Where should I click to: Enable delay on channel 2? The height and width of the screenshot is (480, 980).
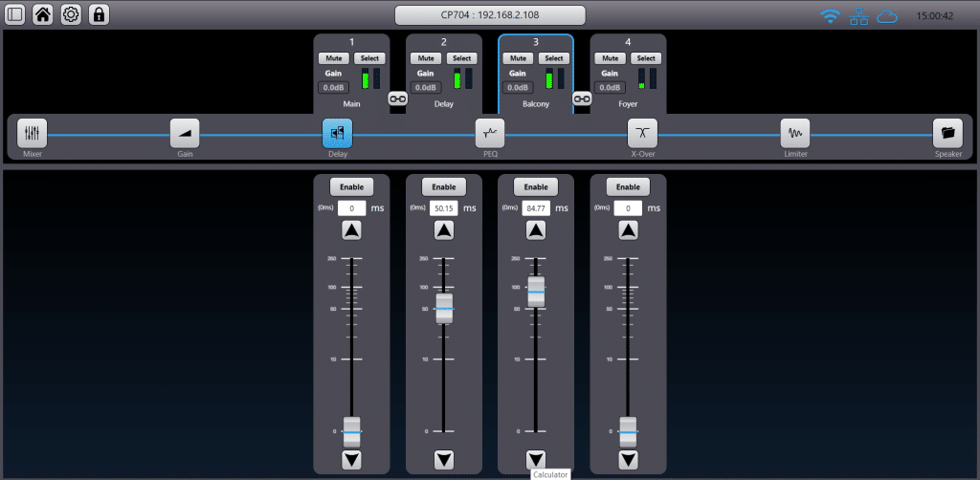(444, 186)
